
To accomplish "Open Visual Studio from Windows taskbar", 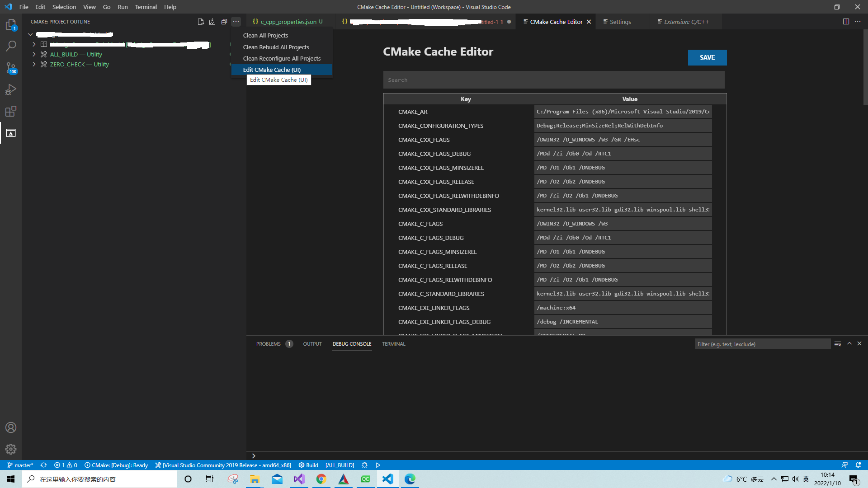I will 299,479.
